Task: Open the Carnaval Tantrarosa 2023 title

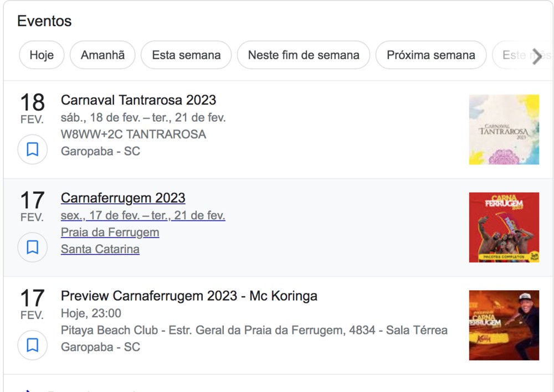Action: pos(138,100)
